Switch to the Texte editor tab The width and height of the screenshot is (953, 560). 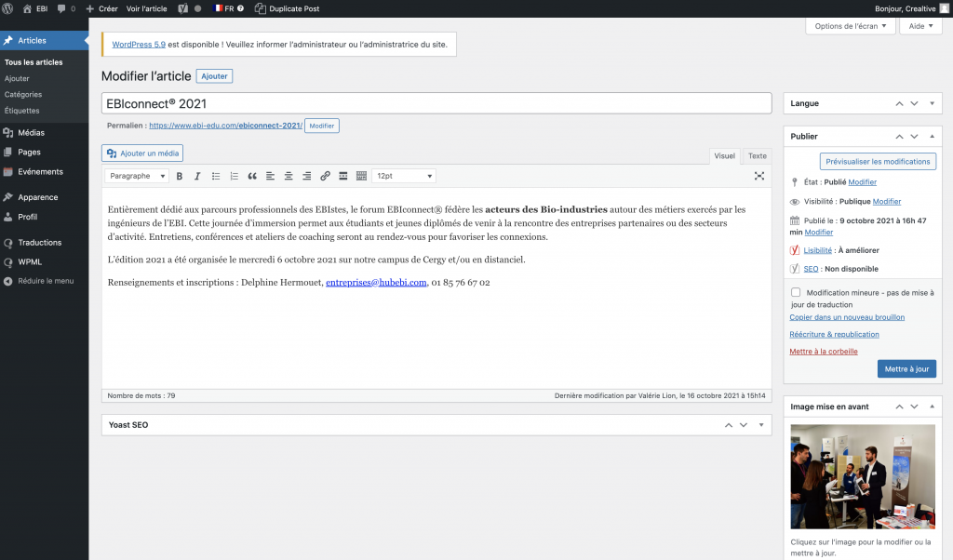tap(758, 156)
